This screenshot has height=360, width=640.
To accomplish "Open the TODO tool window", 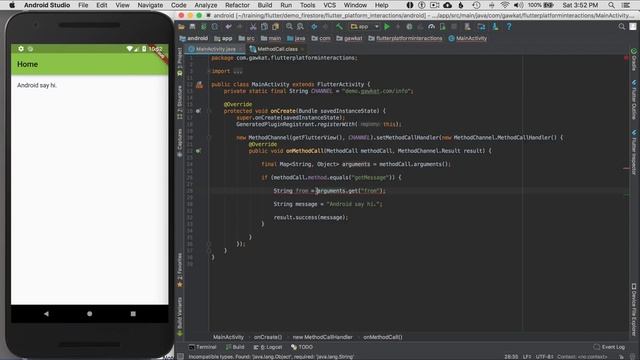I will point(302,347).
